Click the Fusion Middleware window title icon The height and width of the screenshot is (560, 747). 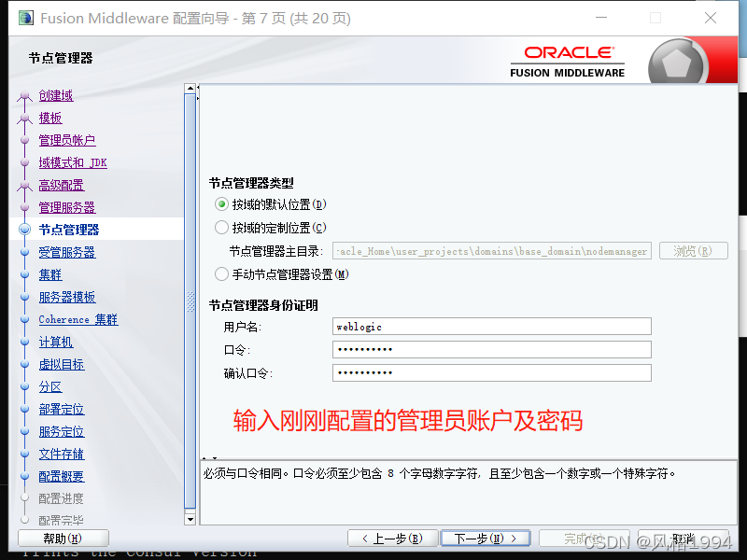tap(26, 18)
